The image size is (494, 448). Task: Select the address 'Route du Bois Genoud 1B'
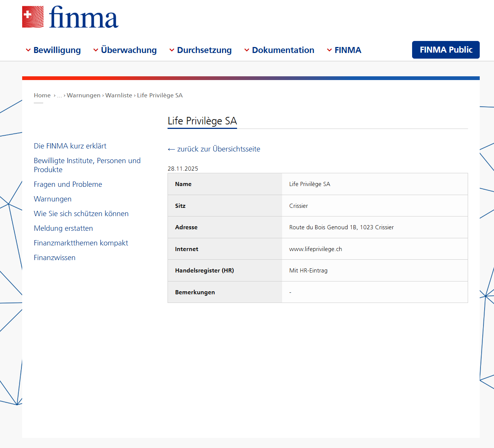pyautogui.click(x=323, y=227)
